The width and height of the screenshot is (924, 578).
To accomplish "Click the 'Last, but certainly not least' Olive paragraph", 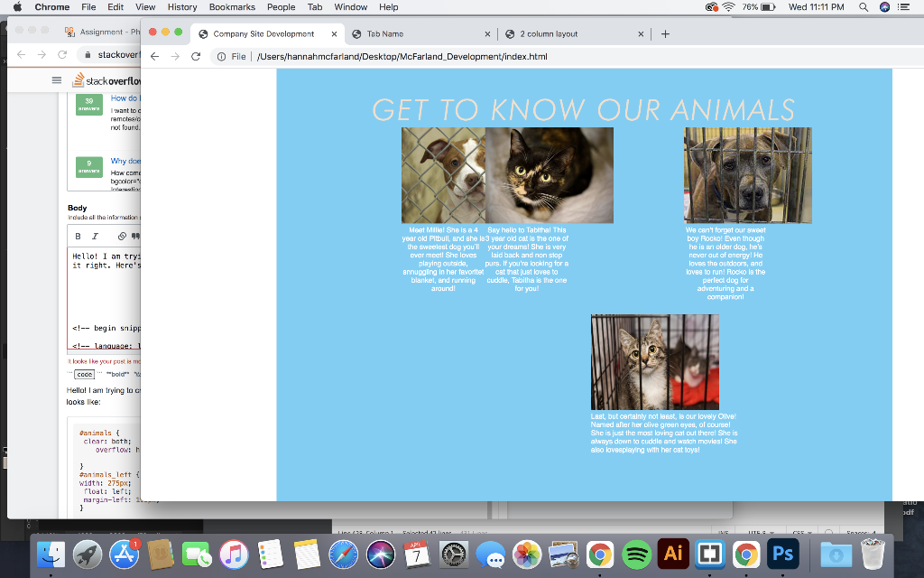I will tap(664, 433).
